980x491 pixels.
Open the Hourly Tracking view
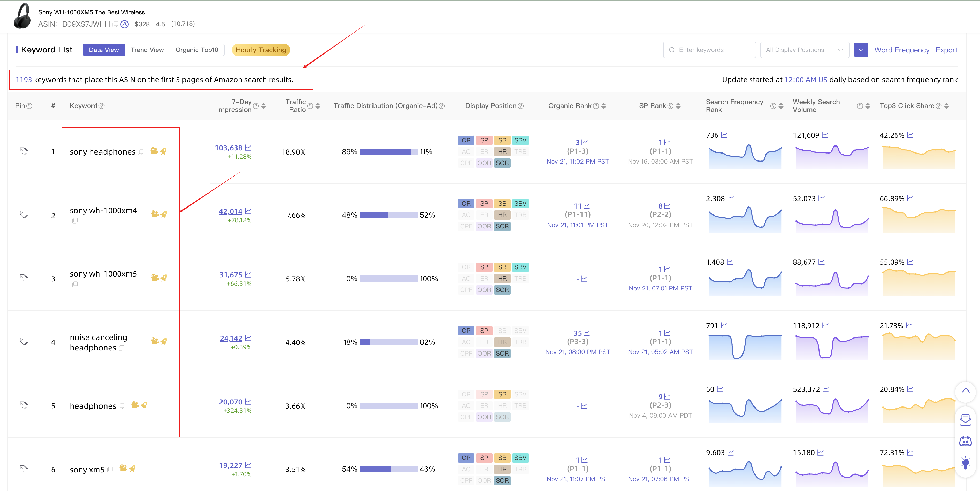[x=261, y=50]
